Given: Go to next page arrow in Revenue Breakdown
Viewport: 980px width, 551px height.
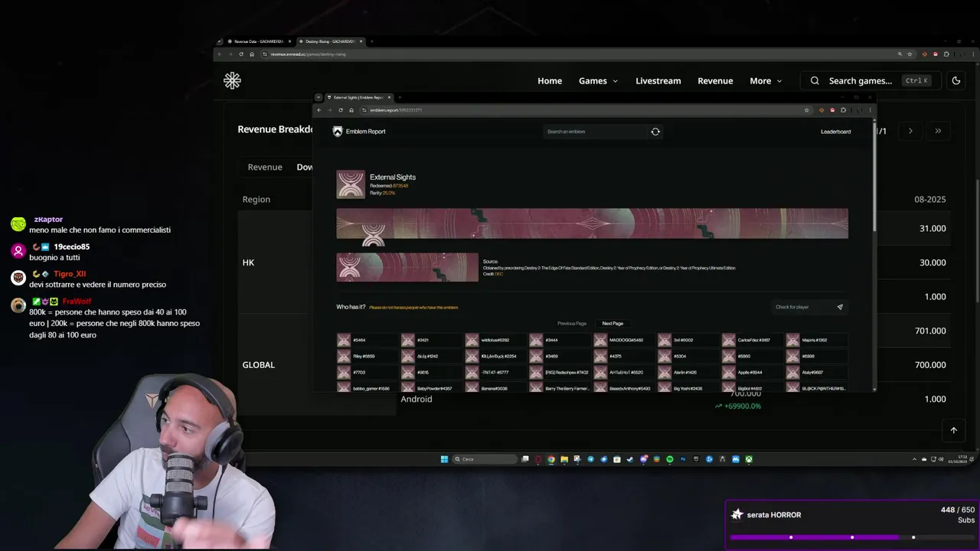Looking at the screenshot, I should click(x=910, y=131).
